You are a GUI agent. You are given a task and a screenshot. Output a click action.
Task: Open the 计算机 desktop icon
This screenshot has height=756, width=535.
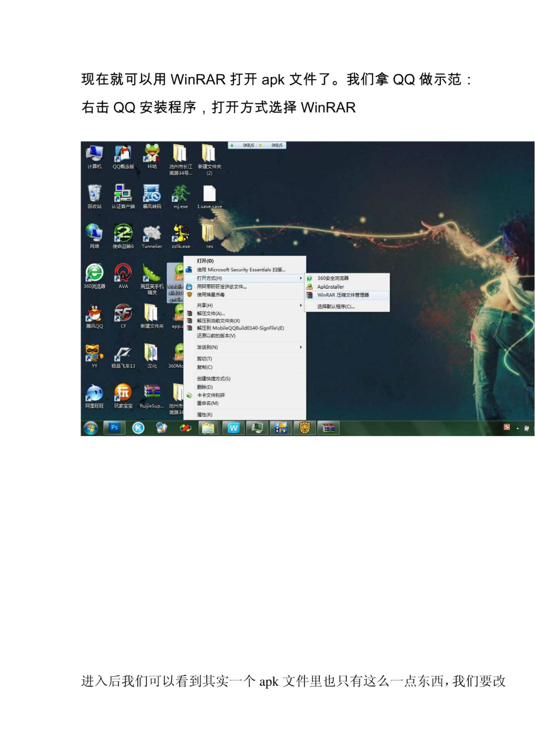coord(94,155)
